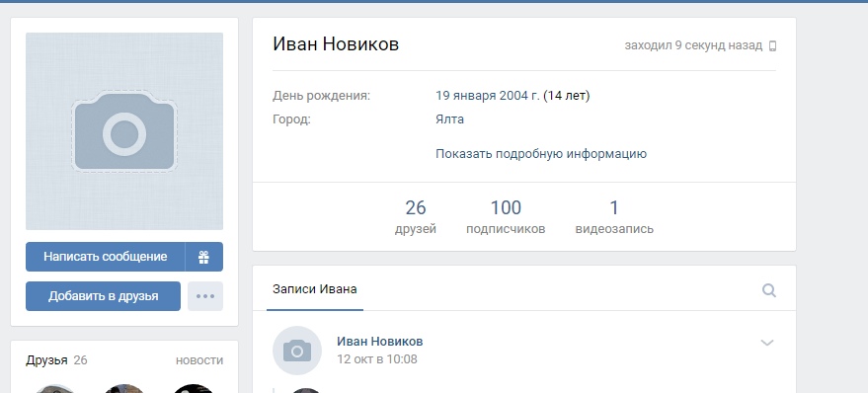Click birthday date 19 января

[x=465, y=96]
